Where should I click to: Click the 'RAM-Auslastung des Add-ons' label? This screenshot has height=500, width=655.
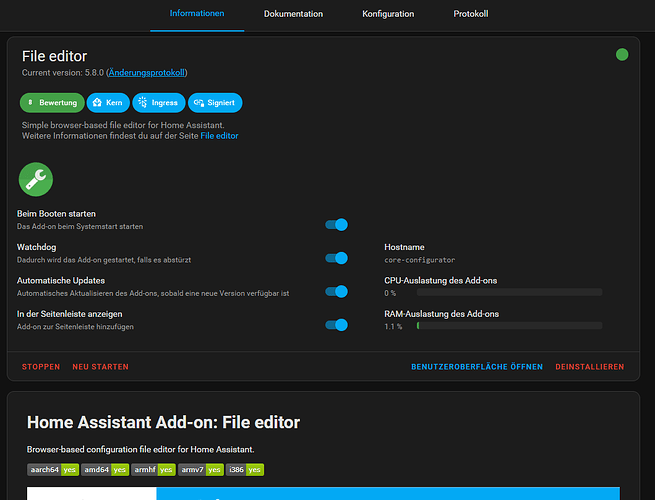442,314
